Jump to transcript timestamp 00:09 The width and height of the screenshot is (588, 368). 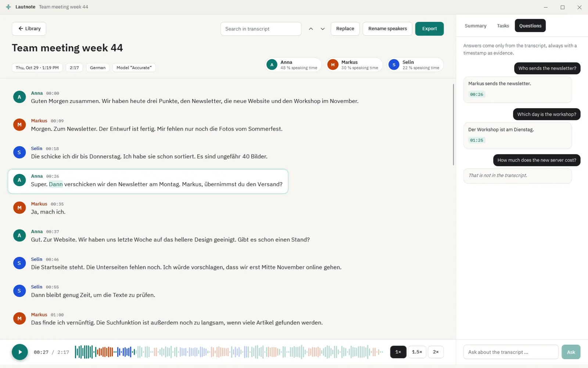coord(57,121)
